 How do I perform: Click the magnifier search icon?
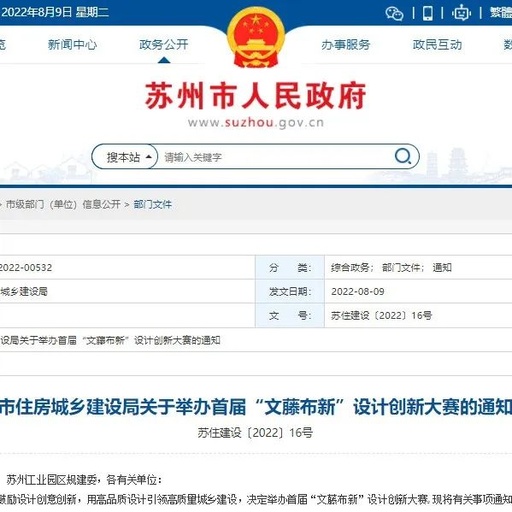(x=403, y=156)
